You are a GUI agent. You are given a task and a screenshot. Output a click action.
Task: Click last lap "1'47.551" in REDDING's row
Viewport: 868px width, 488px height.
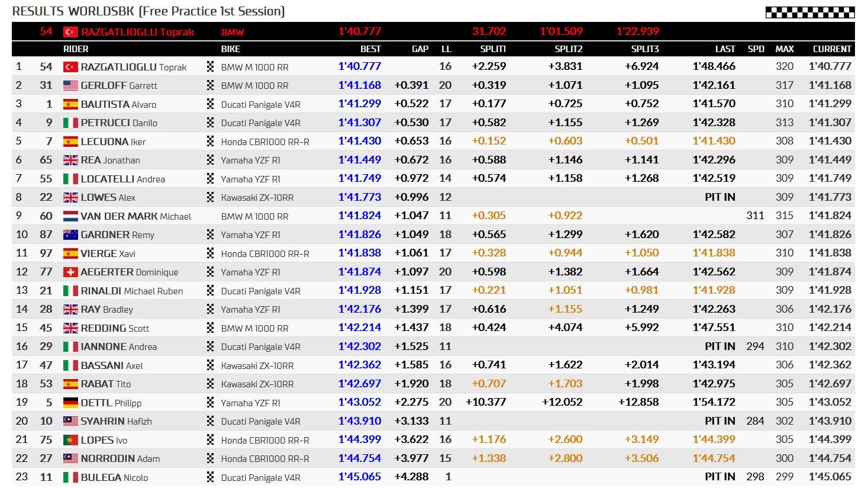(714, 328)
